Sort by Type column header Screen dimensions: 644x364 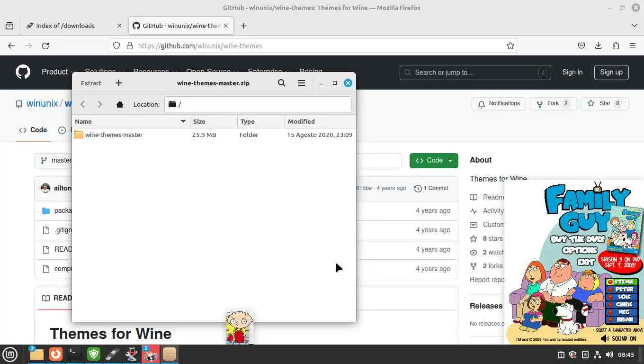click(261, 121)
